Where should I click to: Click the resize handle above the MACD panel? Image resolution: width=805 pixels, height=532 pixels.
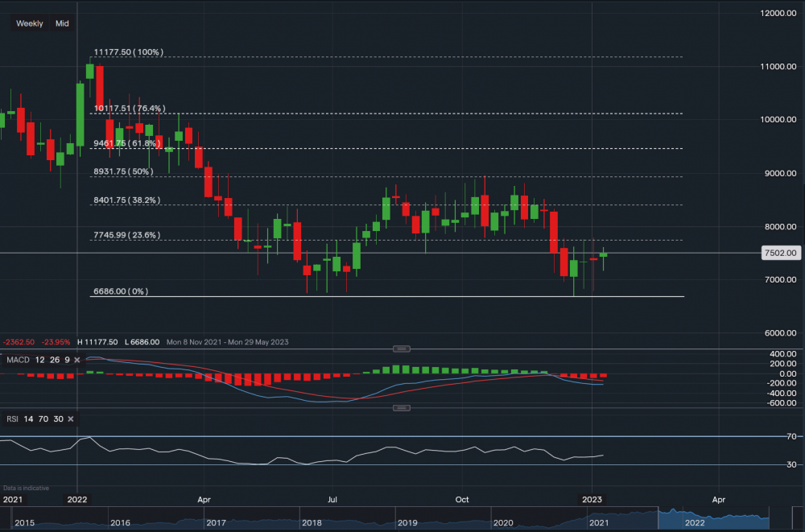(400, 348)
